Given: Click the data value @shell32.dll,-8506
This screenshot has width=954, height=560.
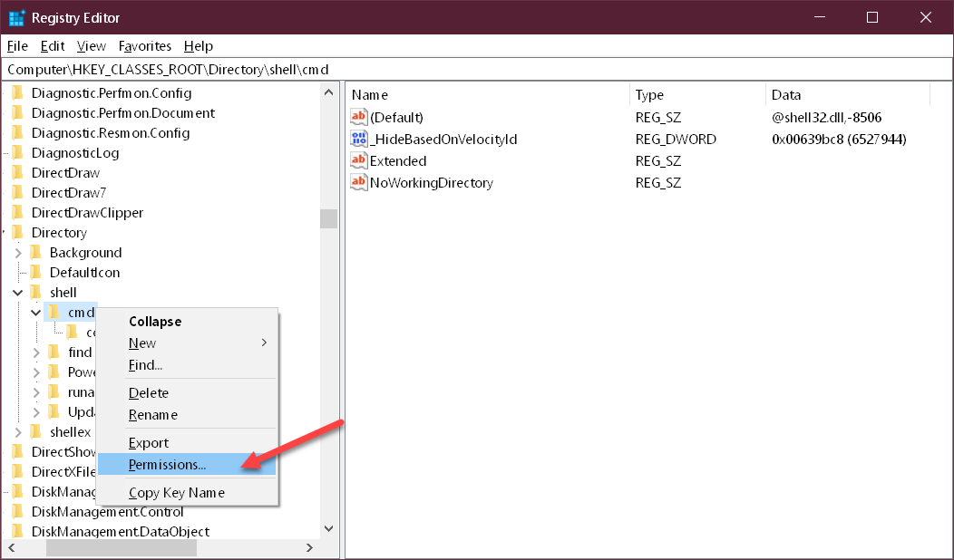Looking at the screenshot, I should [x=827, y=118].
